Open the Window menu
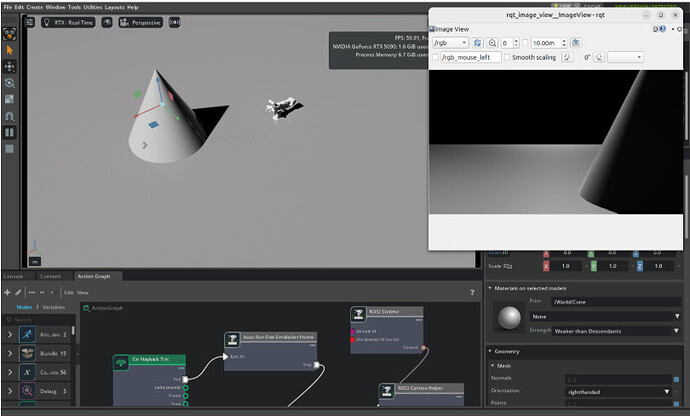Screen dimensions: 690x416 coord(55,7)
